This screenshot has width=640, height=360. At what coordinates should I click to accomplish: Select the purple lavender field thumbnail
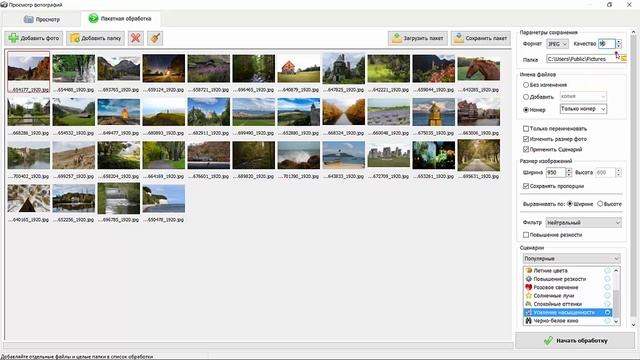pos(388,111)
